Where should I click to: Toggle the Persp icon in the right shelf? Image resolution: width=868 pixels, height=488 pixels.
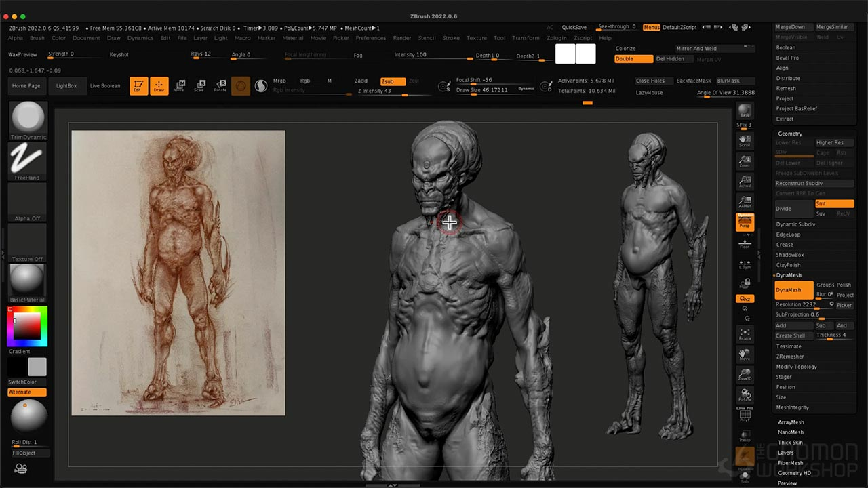pyautogui.click(x=745, y=222)
